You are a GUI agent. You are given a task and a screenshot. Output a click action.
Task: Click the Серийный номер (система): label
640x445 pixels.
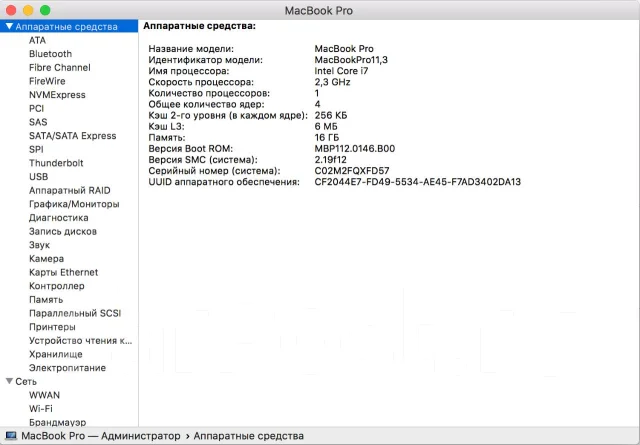(214, 171)
